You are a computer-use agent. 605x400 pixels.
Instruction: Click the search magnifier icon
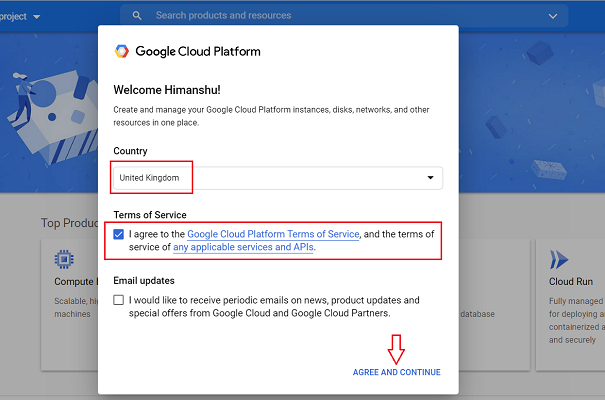[137, 16]
